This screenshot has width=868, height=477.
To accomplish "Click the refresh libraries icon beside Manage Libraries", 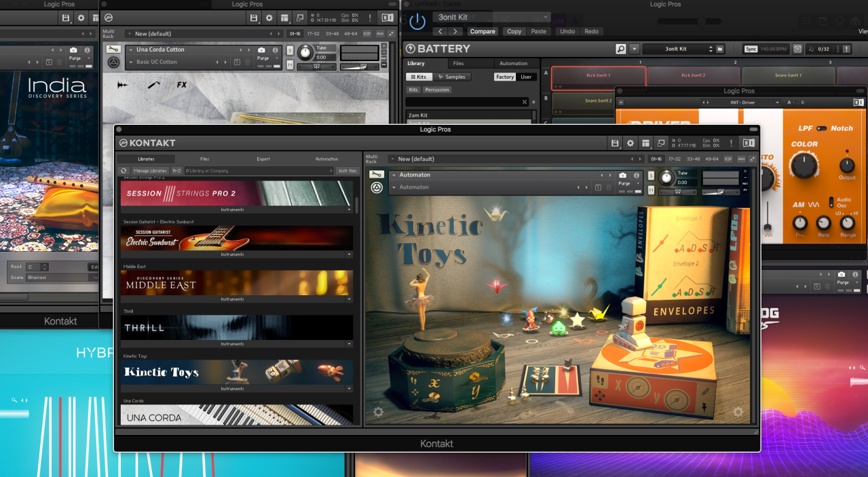I will 124,170.
